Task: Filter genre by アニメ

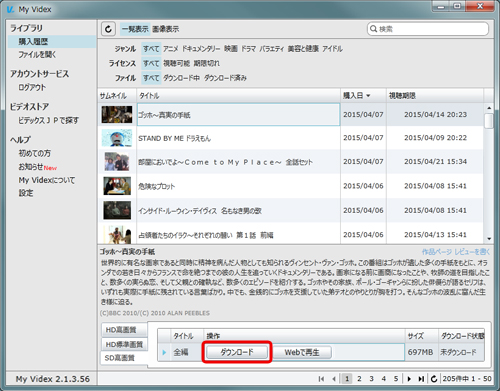Action: (x=171, y=49)
